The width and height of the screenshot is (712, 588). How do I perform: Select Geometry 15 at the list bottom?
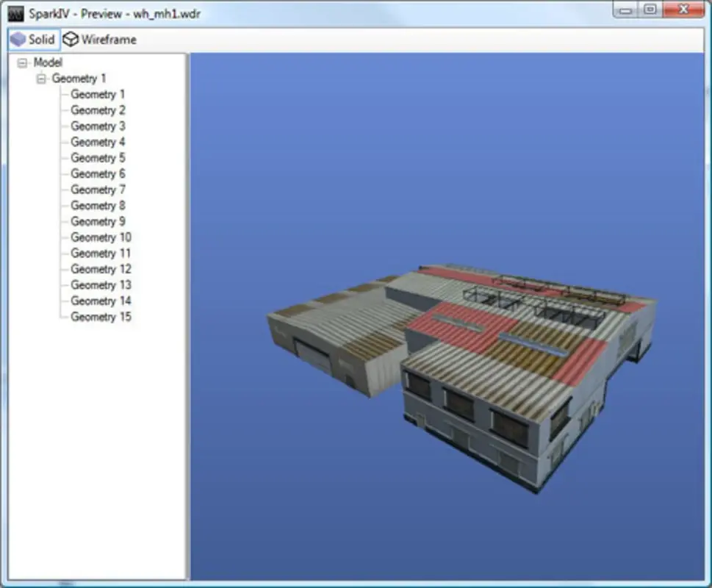tap(100, 316)
